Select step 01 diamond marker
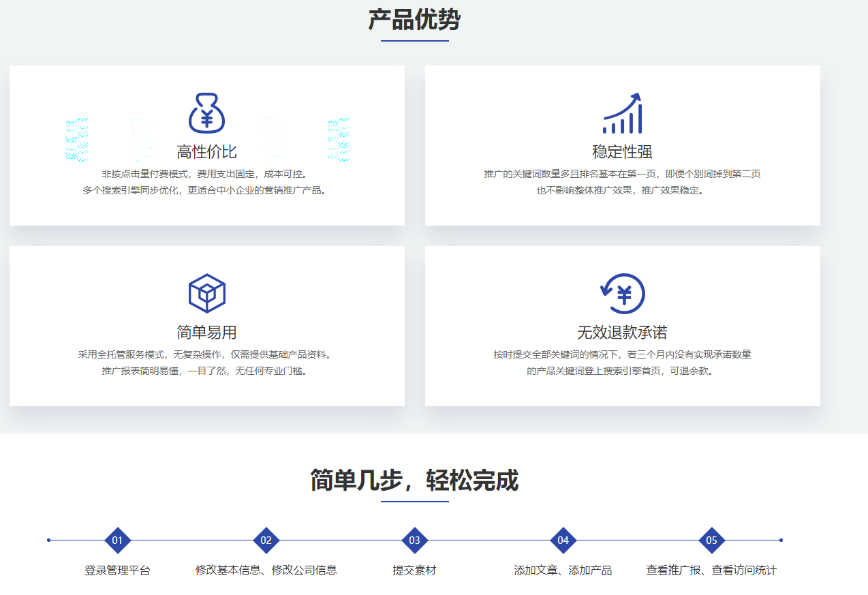Screen dimensions: 868x595 click(117, 540)
